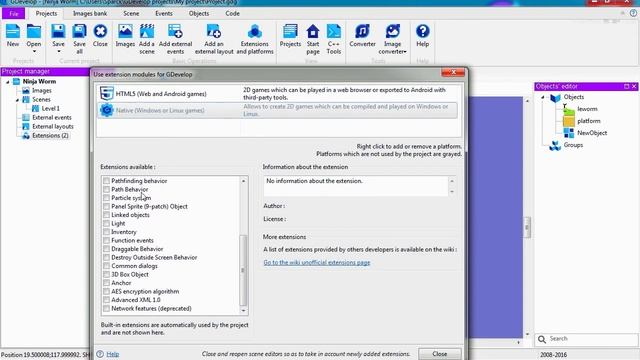Click the Save all icon
The width and height of the screenshot is (640, 360).
click(x=79, y=32)
